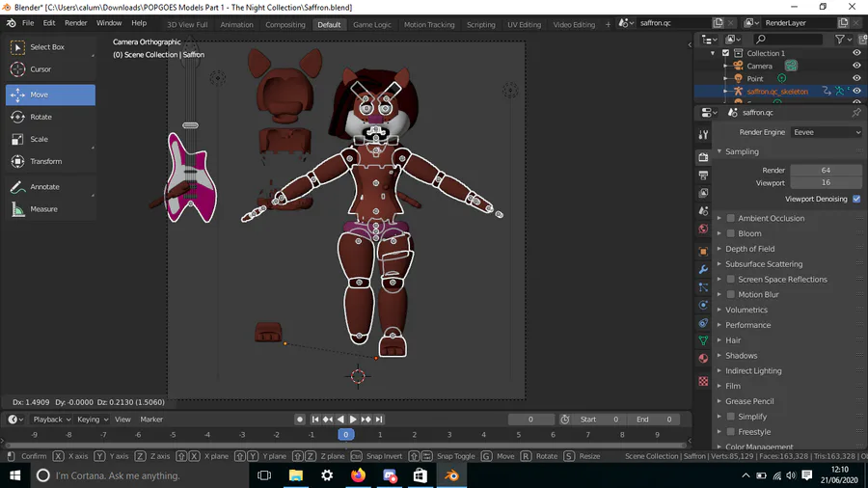Open the Render properties tab

(703, 157)
